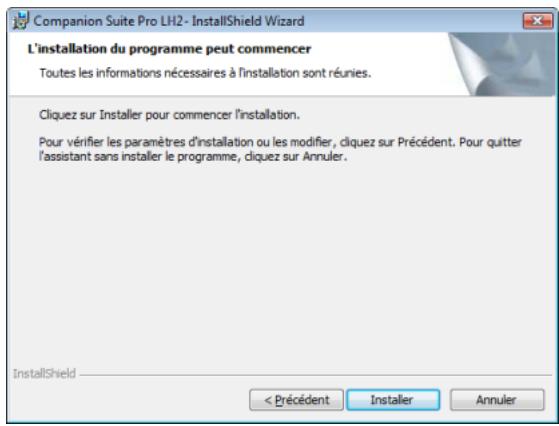Cancel setup with the Annuler button
This screenshot has height=426, width=559.
coord(497,400)
